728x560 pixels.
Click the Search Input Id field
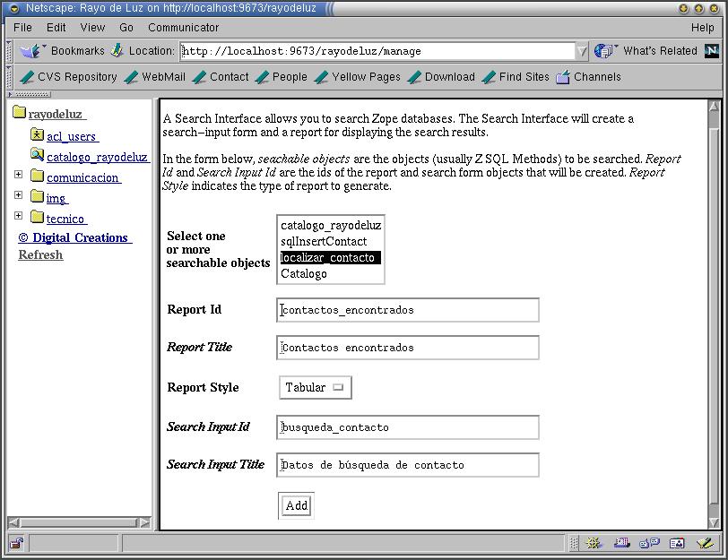coord(408,427)
